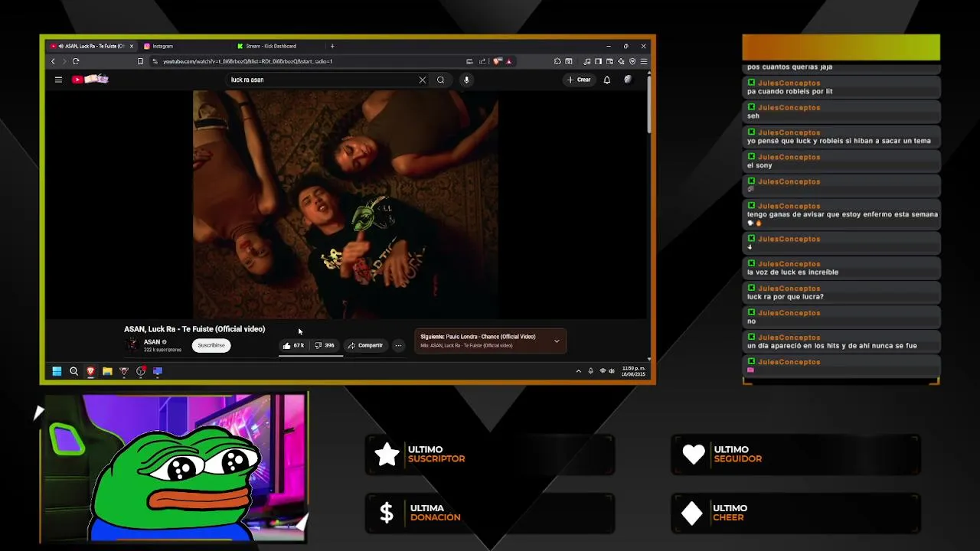This screenshot has height=551, width=980.
Task: Open the Share link icon in address bar
Action: click(x=482, y=61)
